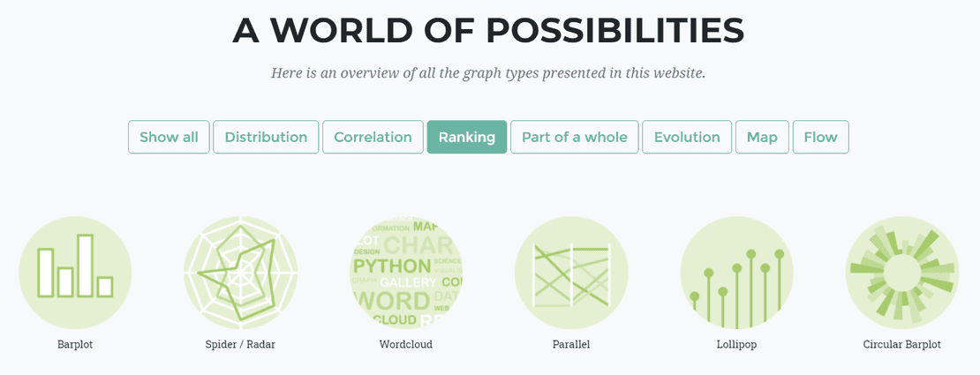Open the Wordcloud graphic
The image size is (980, 375).
point(405,273)
